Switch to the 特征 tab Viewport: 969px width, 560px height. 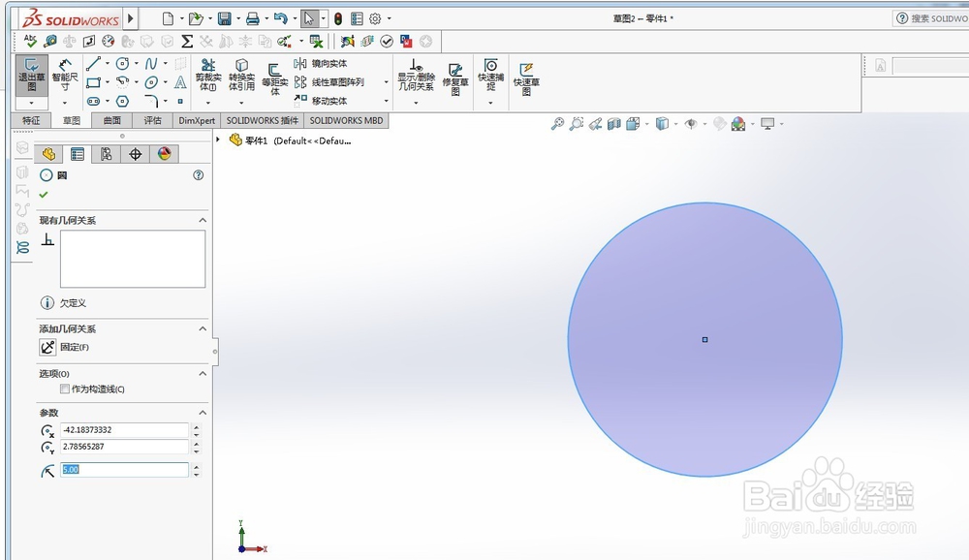[31, 120]
